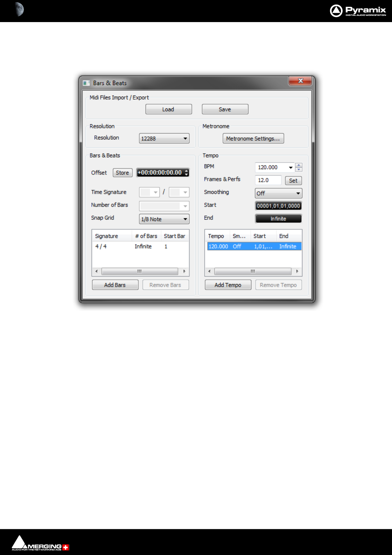Viewport: 392px width, 555px height.
Task: Open the Time Signature numerator dropdown
Action: coord(150,192)
